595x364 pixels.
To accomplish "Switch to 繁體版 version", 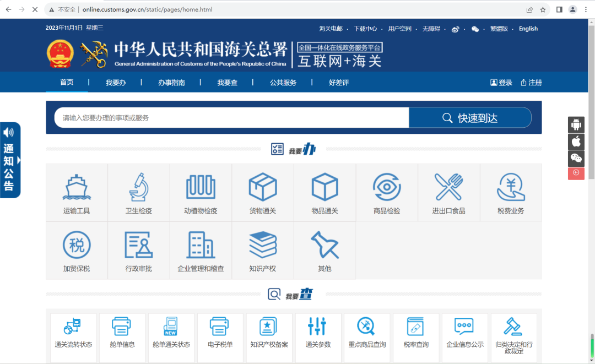I will click(x=499, y=29).
